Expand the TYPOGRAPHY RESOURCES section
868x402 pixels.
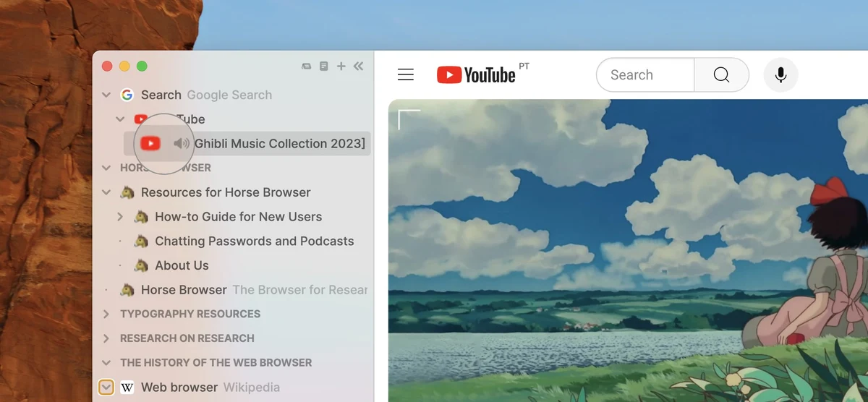106,314
